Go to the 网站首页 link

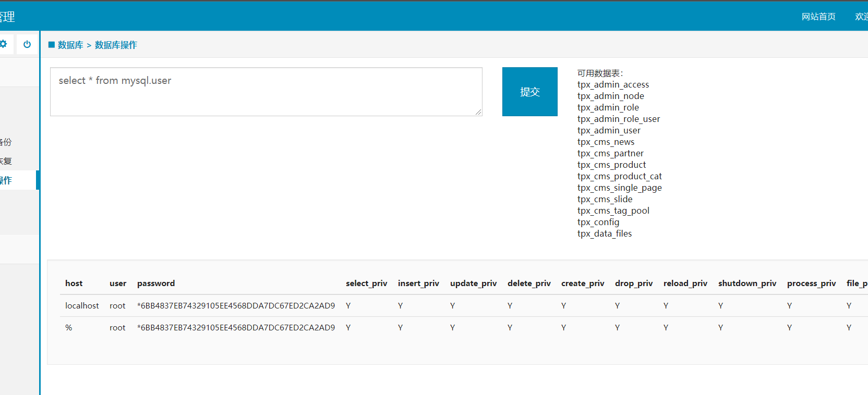[818, 17]
